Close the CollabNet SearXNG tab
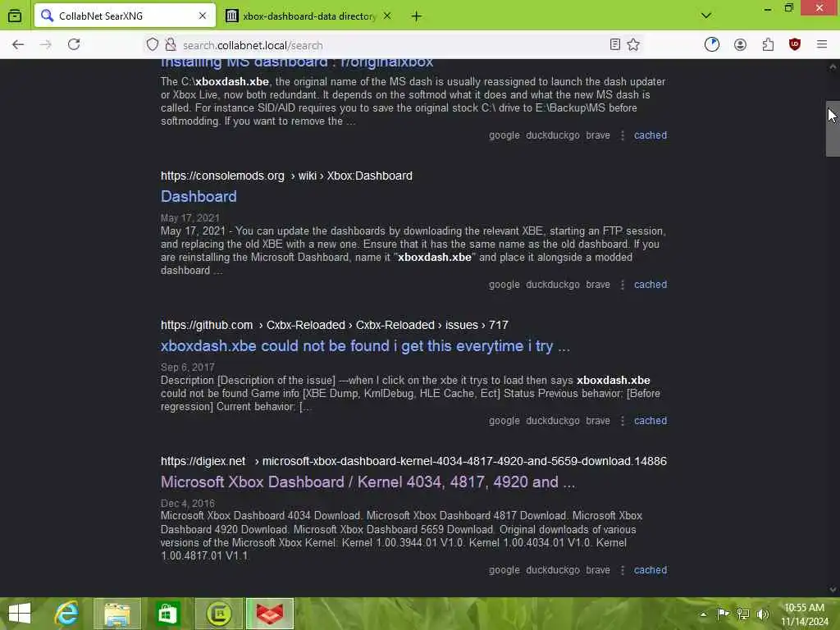The height and width of the screenshot is (630, 840). pos(203,16)
